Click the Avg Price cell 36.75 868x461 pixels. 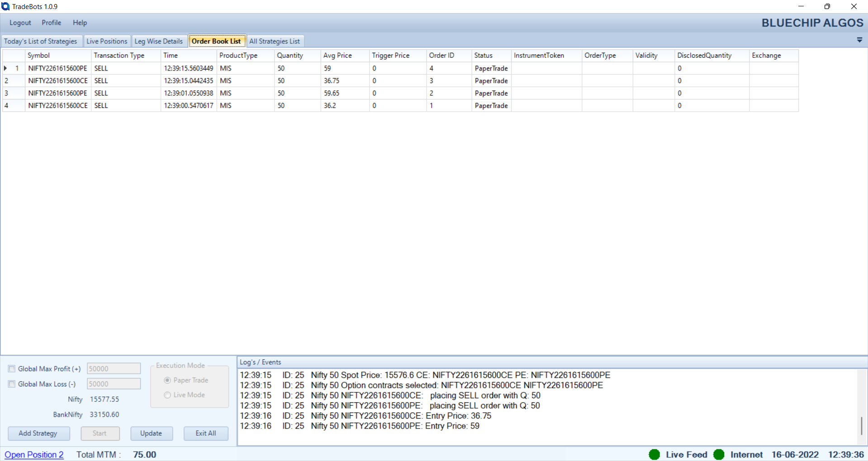click(x=345, y=81)
